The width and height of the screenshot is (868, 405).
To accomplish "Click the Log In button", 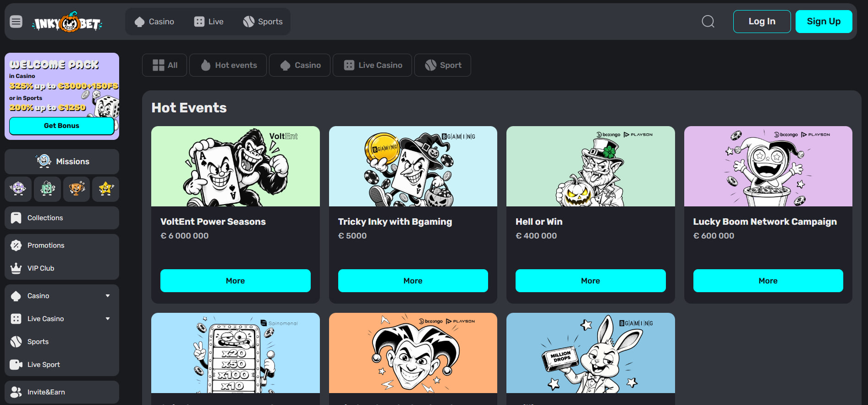I will click(x=762, y=22).
